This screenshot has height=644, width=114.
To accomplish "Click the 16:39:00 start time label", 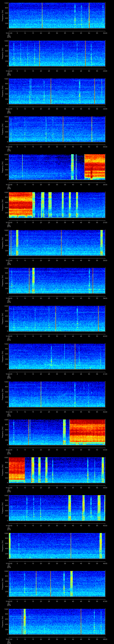I will tap(9, 336).
